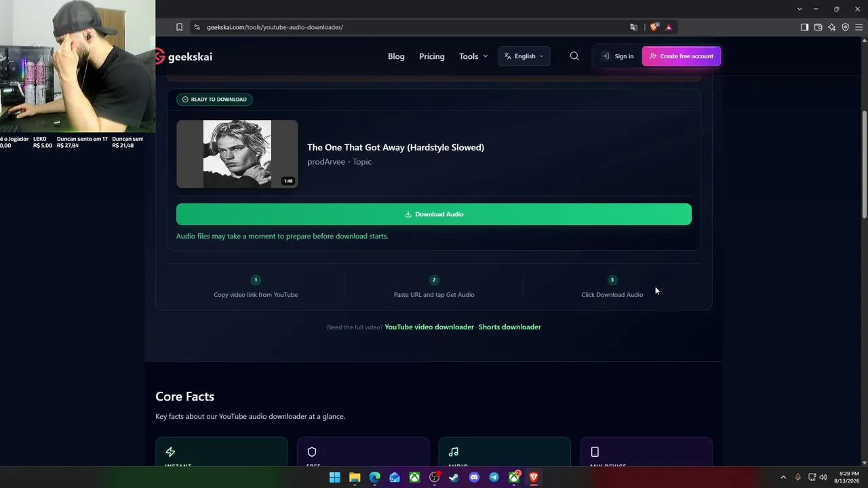Click the video thumbnail image
This screenshot has width=868, height=488.
click(x=237, y=154)
